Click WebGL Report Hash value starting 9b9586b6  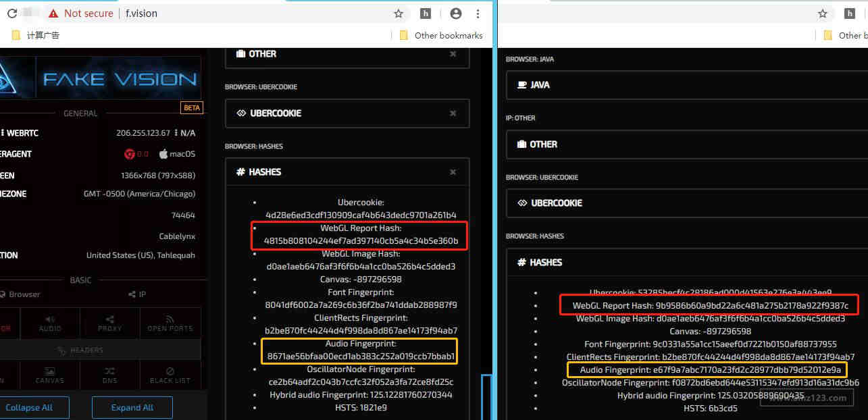[x=752, y=306]
